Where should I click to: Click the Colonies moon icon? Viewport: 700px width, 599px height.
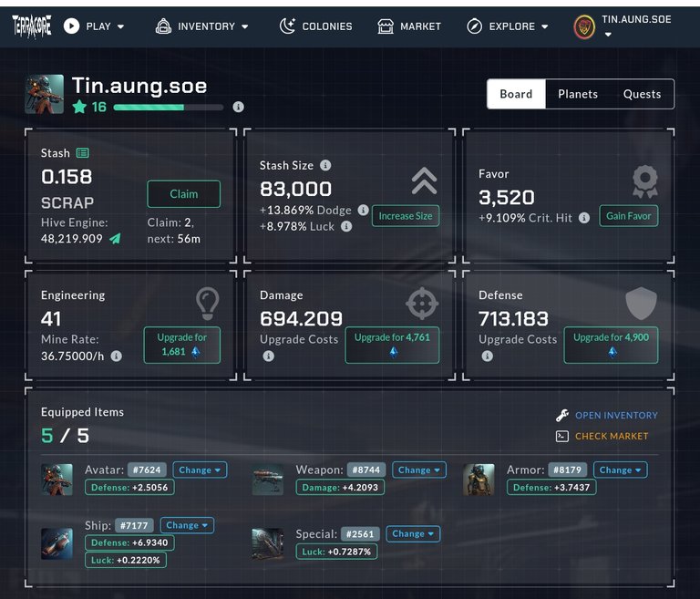tap(287, 26)
